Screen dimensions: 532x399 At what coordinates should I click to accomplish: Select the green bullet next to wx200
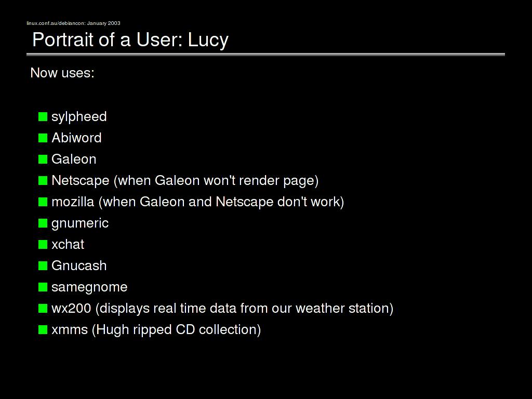click(x=43, y=308)
